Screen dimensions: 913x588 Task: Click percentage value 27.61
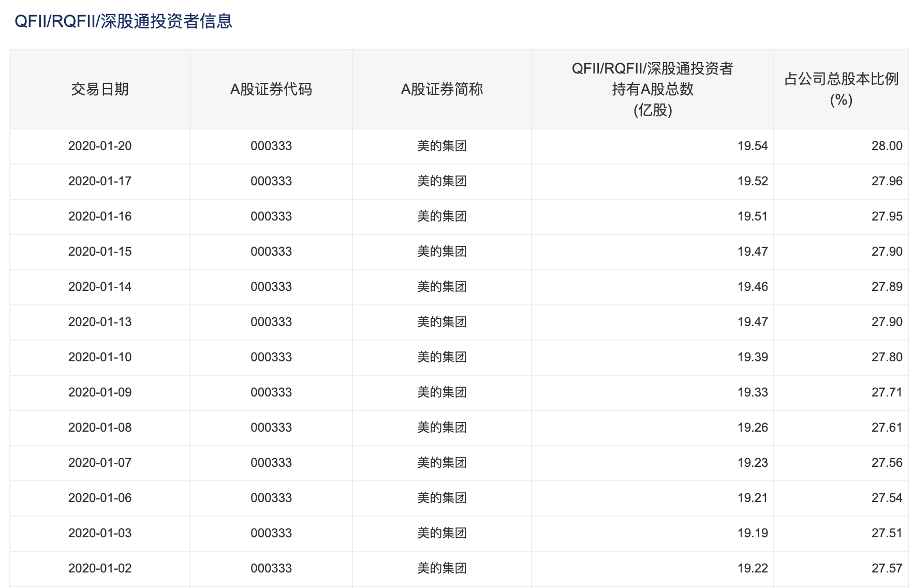[887, 428]
